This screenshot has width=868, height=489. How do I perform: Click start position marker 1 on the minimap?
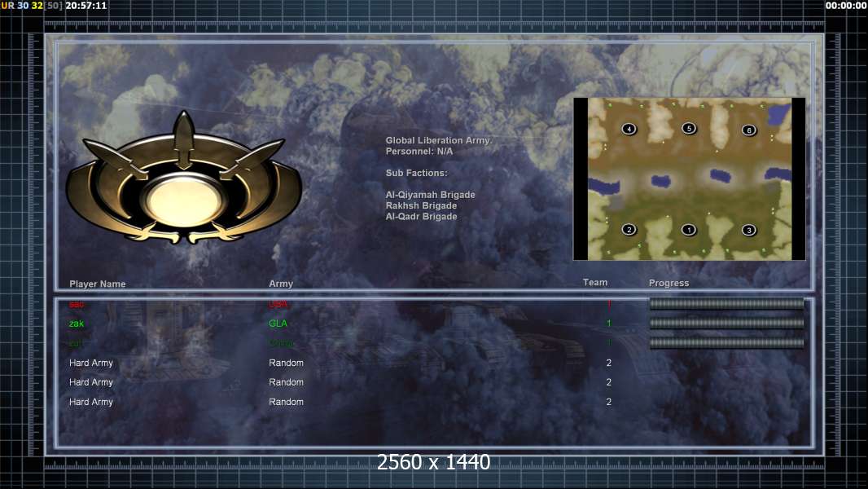coord(689,229)
